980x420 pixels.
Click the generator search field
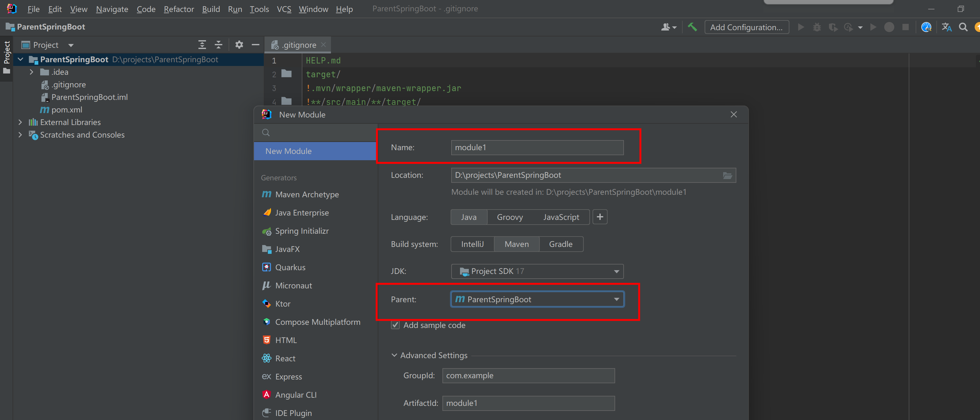click(x=316, y=133)
